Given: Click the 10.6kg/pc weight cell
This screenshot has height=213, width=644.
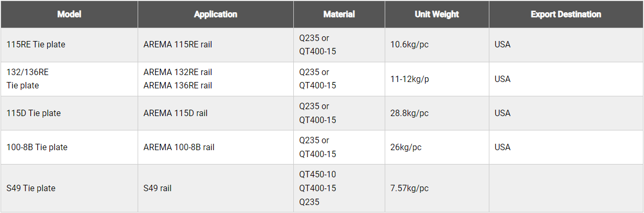Looking at the screenshot, I should pyautogui.click(x=437, y=45).
